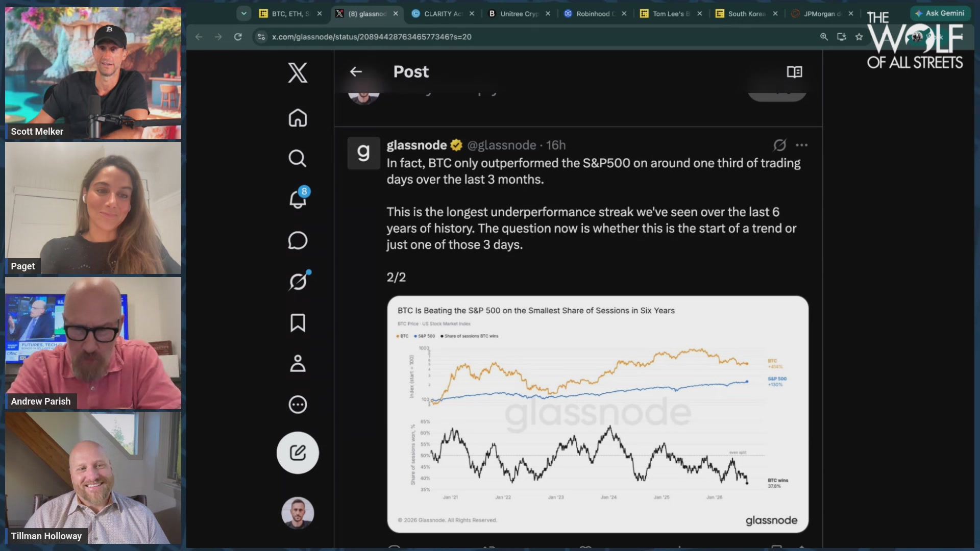The height and width of the screenshot is (551, 980).
Task: Open the Chat messages icon in sidebar
Action: click(298, 240)
